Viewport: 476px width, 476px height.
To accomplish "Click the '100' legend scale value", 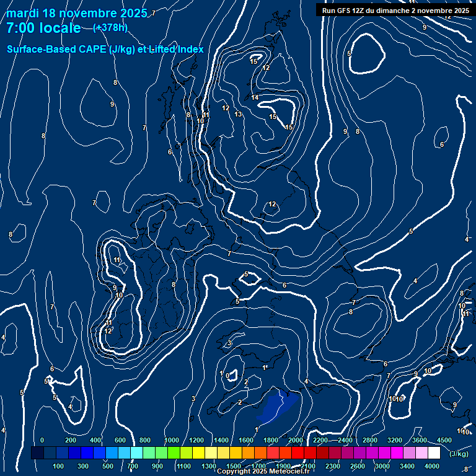I will (58, 466).
